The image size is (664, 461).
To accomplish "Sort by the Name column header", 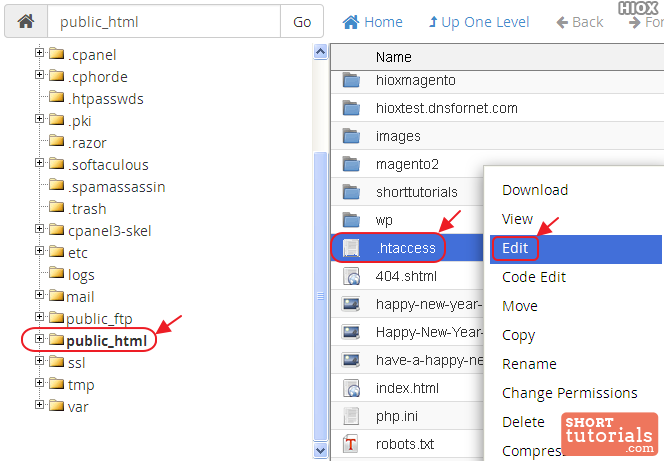I will click(393, 57).
